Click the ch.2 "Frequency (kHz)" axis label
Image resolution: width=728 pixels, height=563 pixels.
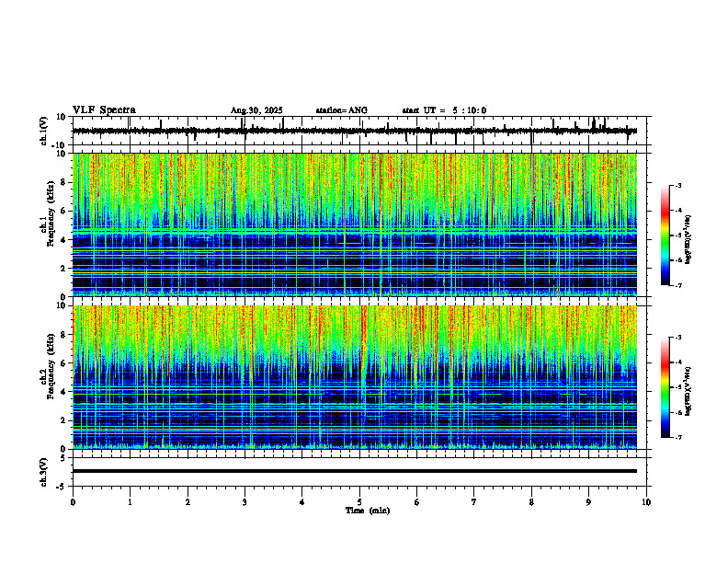51,366
